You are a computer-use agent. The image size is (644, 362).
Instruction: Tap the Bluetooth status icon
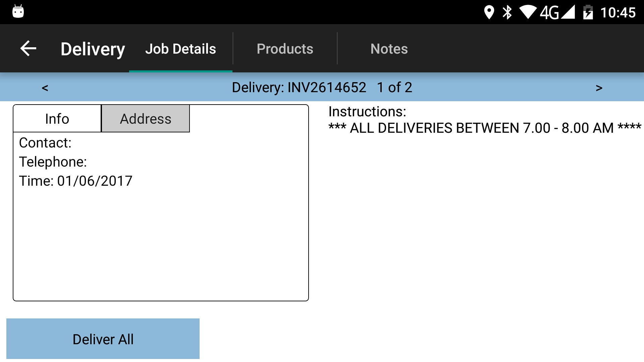tap(507, 12)
